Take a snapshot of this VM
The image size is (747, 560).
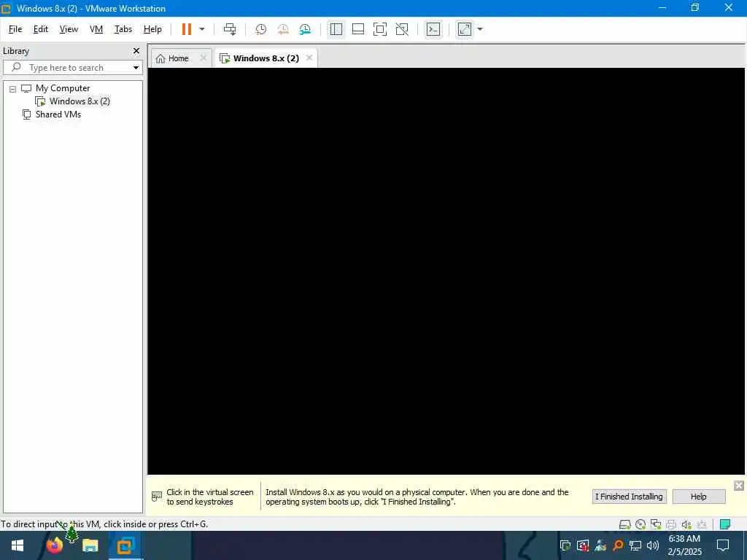(x=260, y=29)
